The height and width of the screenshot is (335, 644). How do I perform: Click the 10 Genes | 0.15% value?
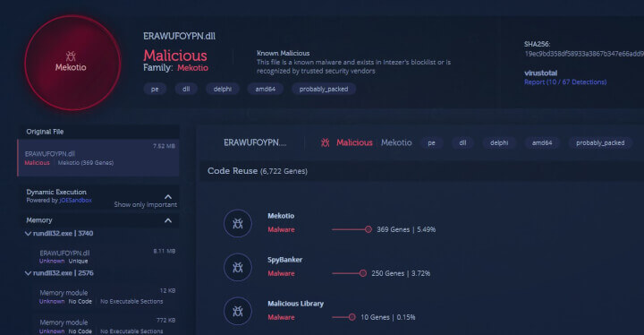(387, 317)
